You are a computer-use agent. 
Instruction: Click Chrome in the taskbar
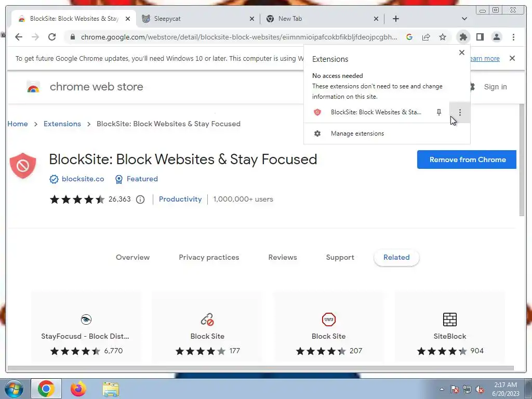click(46, 389)
